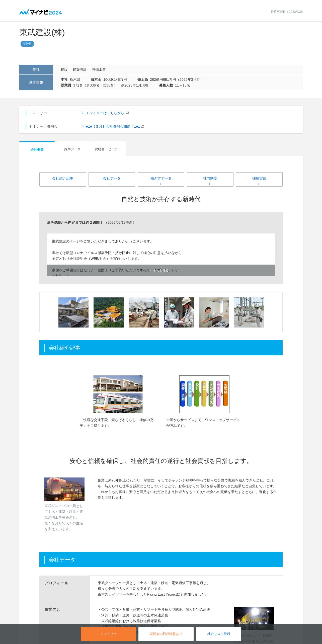The width and height of the screenshot is (322, 644).
Task: Click external-window icon beside エントリーはこちらから
Action: tap(127, 113)
